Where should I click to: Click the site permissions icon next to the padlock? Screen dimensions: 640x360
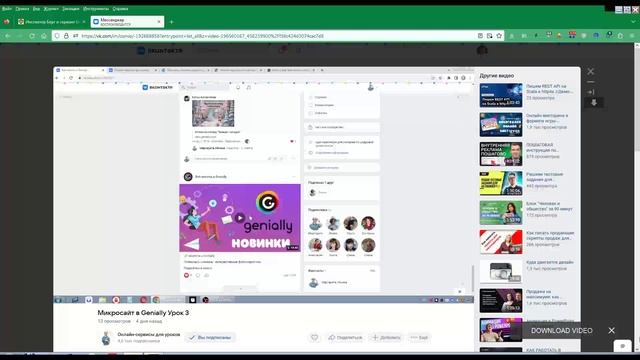(76, 36)
